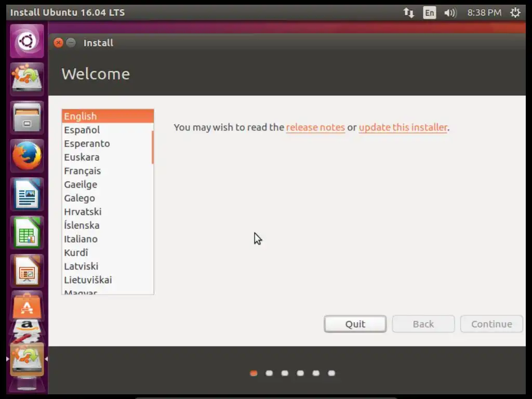Select Français in the language list

tap(107, 170)
